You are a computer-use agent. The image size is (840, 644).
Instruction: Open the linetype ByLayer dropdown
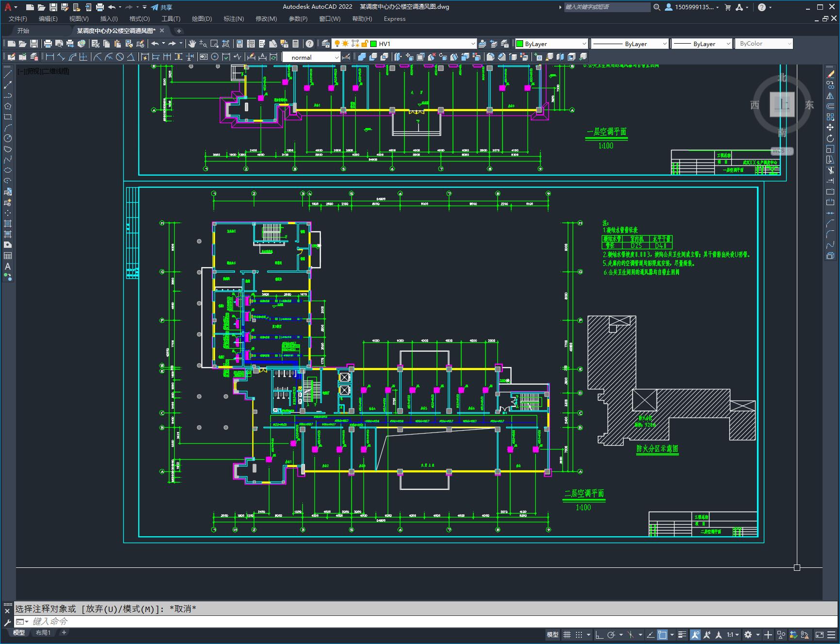point(629,44)
